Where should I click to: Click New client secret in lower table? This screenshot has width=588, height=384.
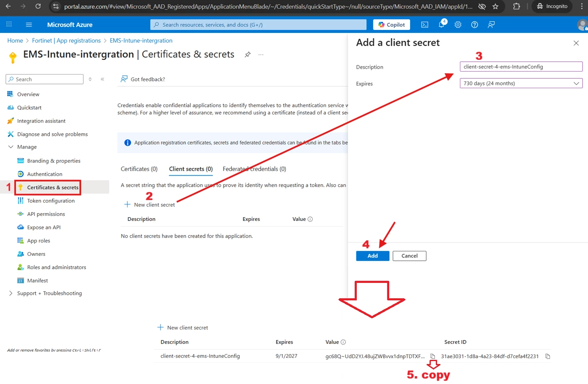click(187, 328)
